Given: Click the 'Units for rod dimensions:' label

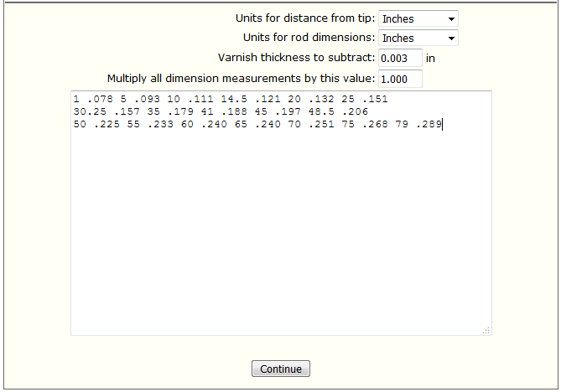Looking at the screenshot, I should (309, 37).
